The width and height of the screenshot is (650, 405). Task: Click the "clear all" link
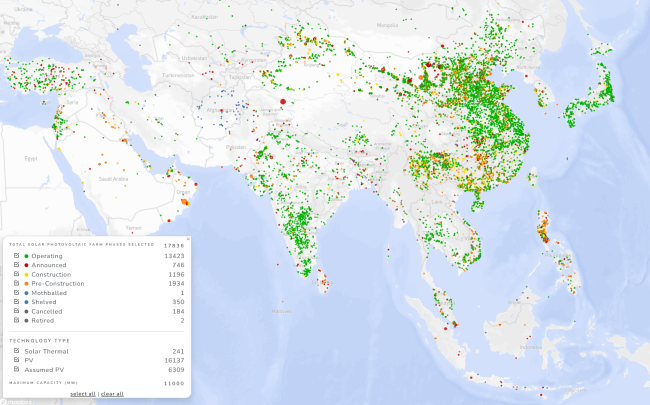pos(112,394)
